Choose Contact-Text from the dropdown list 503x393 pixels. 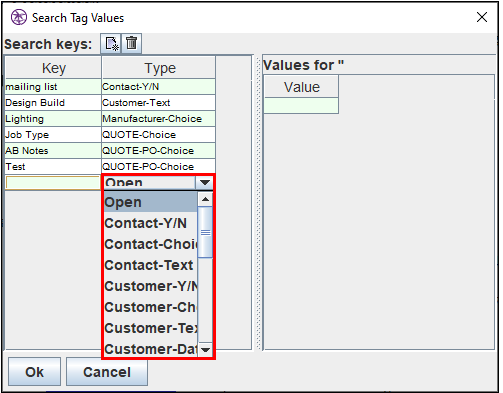[150, 265]
